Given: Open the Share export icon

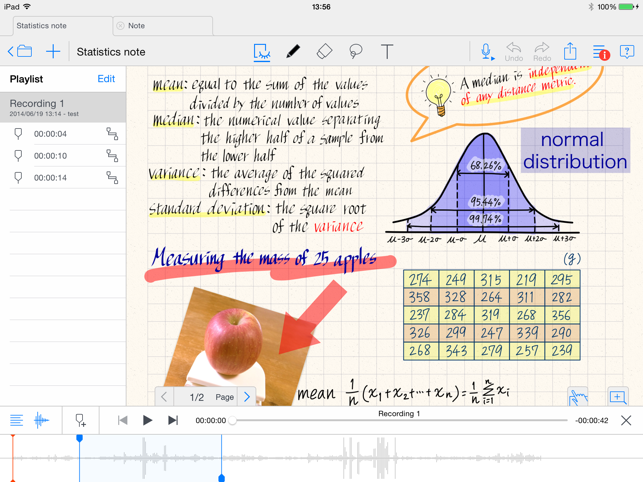Looking at the screenshot, I should pos(570,51).
